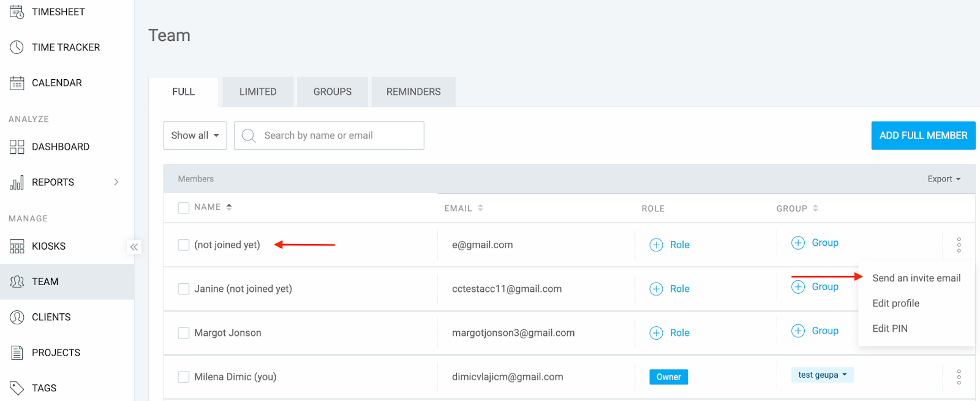Check the first (not joined yet) row checkbox
The width and height of the screenshot is (980, 401).
[184, 245]
